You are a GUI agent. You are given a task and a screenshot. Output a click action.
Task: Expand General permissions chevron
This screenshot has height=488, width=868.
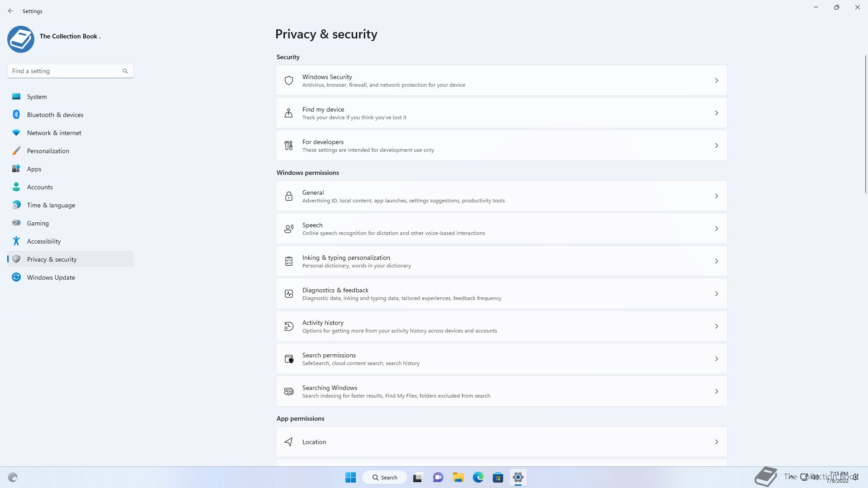click(x=717, y=196)
